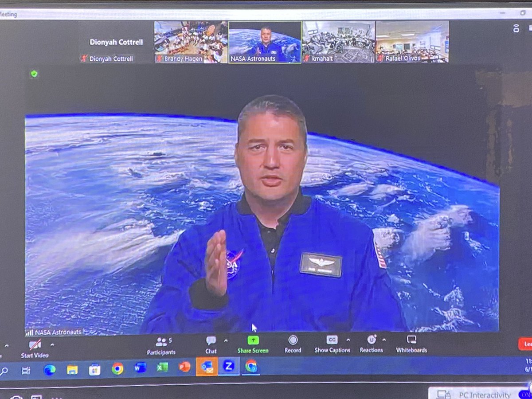Select the NASA Astronauts video thumbnail
Screen dimensions: 532x399
point(265,42)
